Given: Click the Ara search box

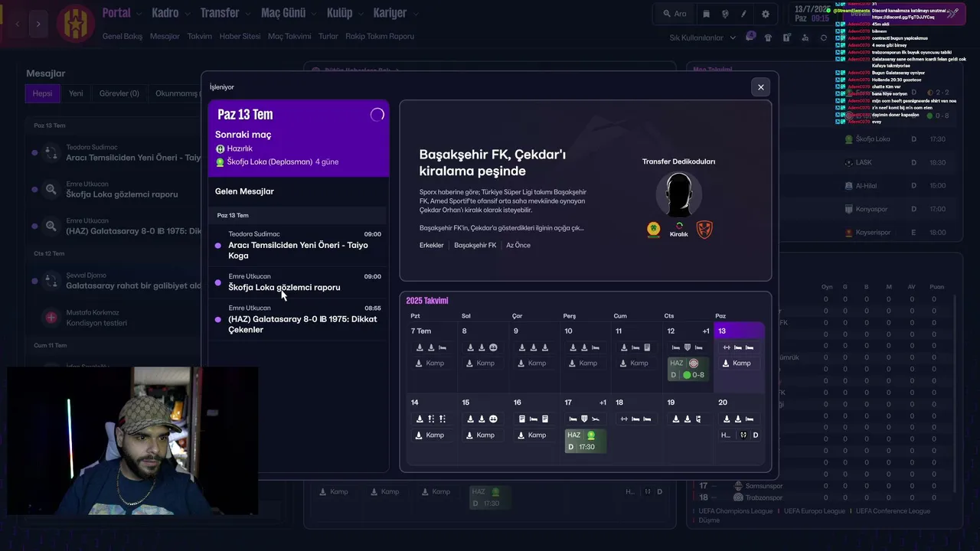Looking at the screenshot, I should 675,14.
